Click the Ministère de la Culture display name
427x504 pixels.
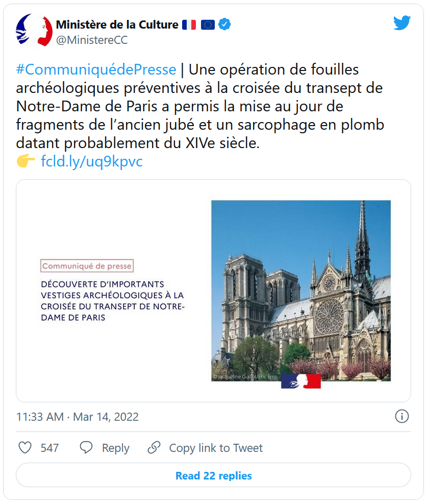(x=117, y=25)
